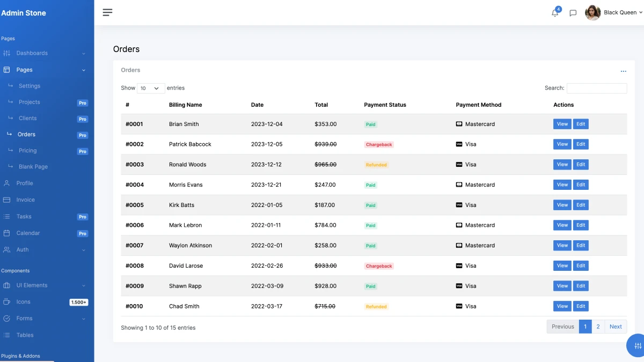Open notifications bell icon

click(555, 13)
